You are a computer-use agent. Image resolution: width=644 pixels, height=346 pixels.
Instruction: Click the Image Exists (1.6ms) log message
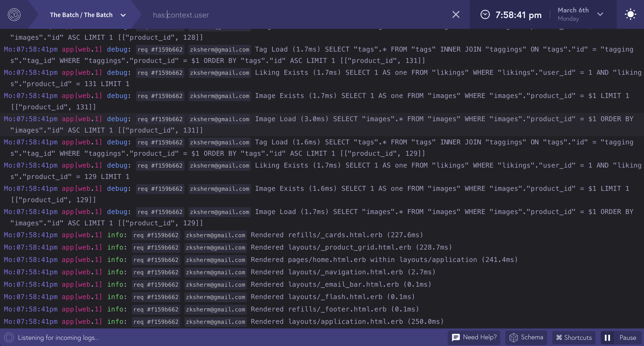(322, 194)
